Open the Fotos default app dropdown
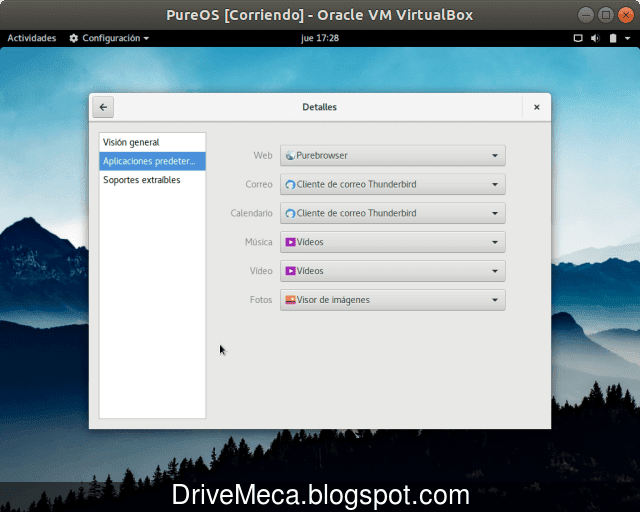The image size is (640, 512). coord(393,300)
